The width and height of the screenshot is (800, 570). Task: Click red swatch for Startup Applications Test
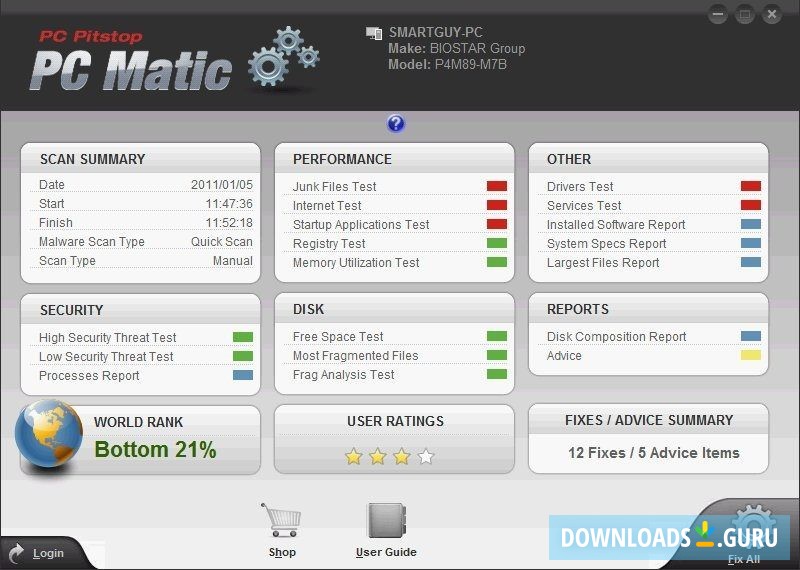(496, 224)
